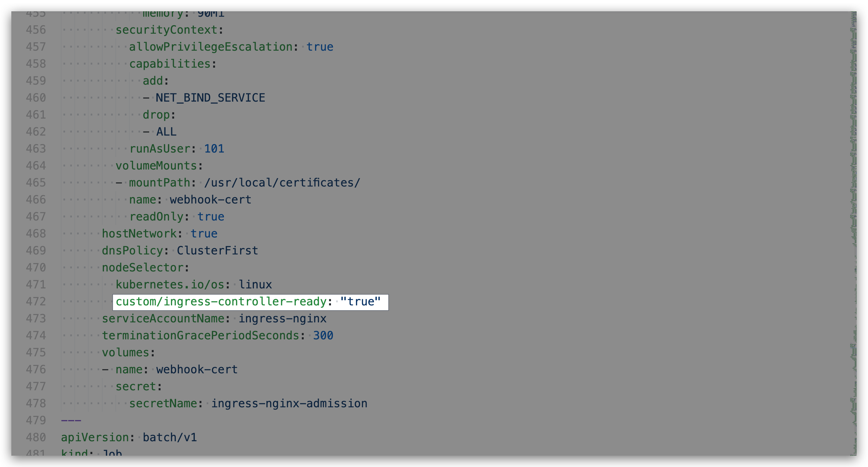Click serviceAccountName value ingress-nginx
The image size is (868, 467).
click(x=282, y=319)
